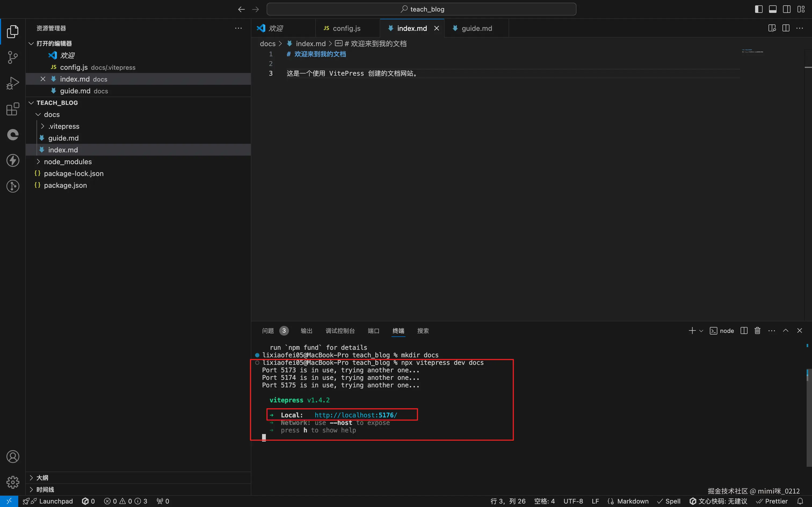Toggle secondary sidebar visibility
Image resolution: width=812 pixels, height=507 pixels.
click(x=786, y=9)
